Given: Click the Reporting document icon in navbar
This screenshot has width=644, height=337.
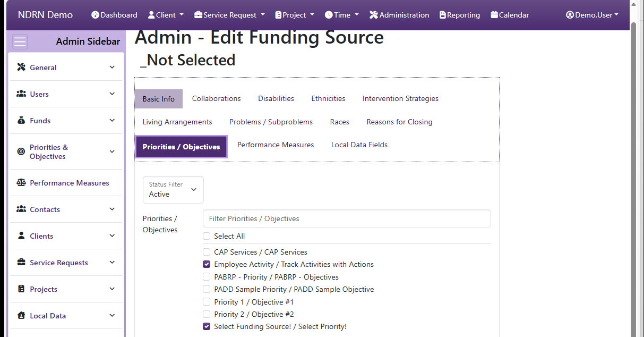Looking at the screenshot, I should [443, 15].
